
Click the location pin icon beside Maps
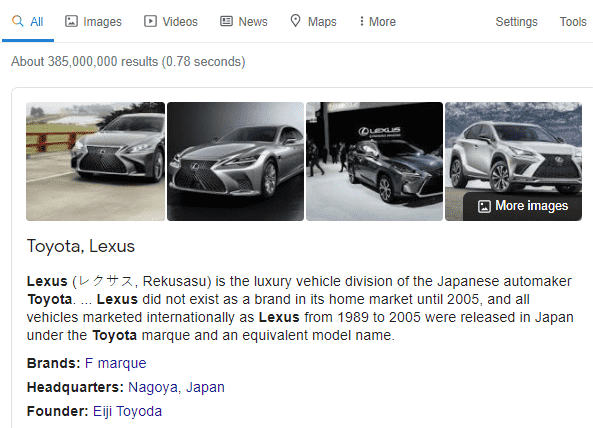click(x=295, y=21)
